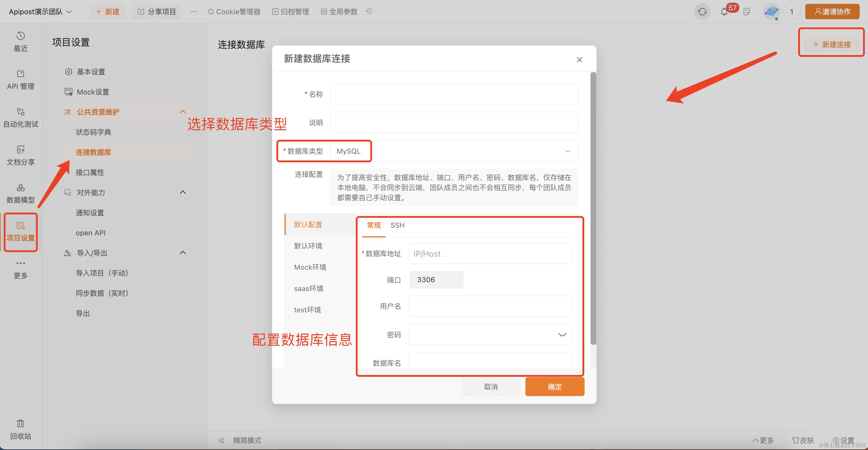Open API 管理 in the sidebar
Image resolution: width=868 pixels, height=450 pixels.
point(20,80)
